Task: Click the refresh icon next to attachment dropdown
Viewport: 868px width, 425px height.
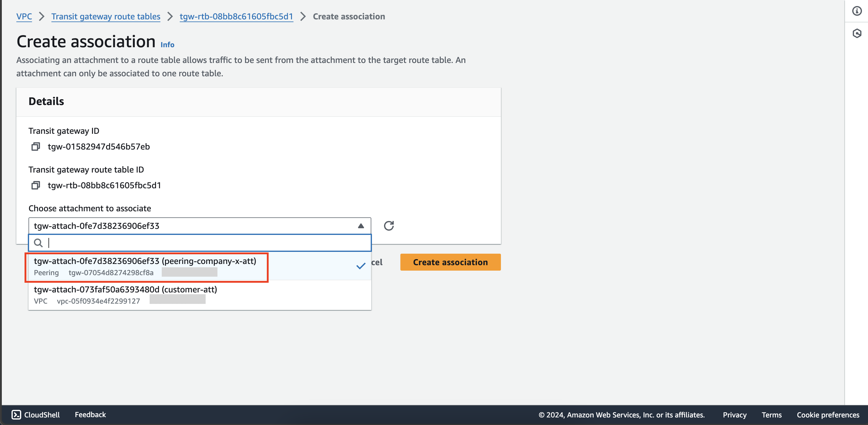Action: [387, 226]
